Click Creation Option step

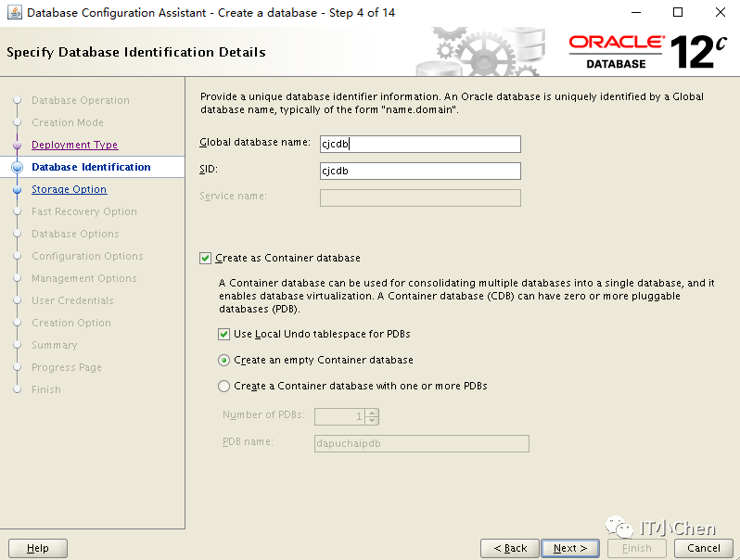pyautogui.click(x=71, y=323)
